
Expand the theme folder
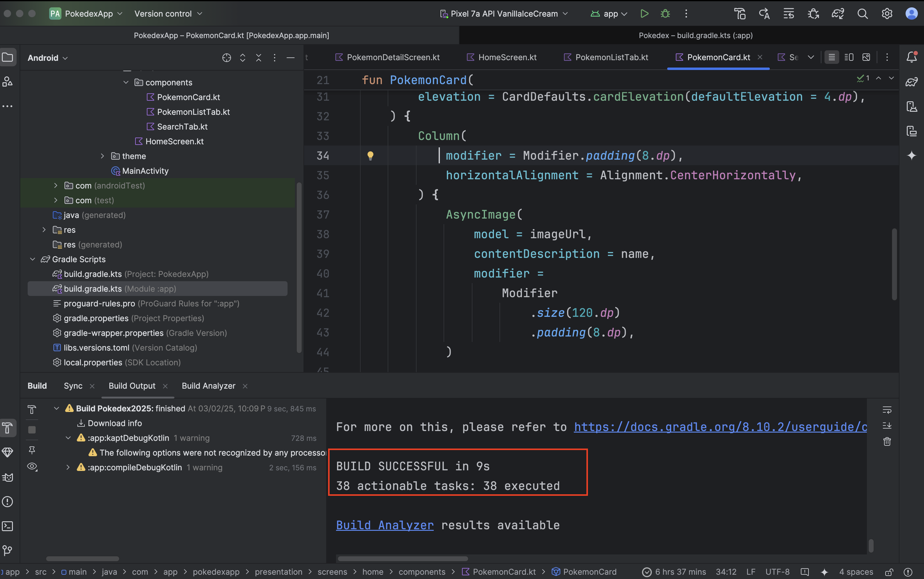click(x=102, y=156)
